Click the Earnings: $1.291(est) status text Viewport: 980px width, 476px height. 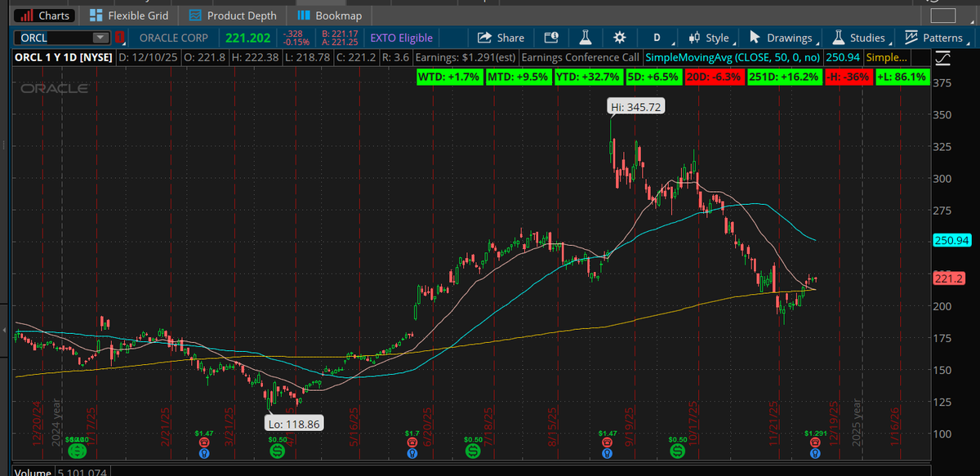465,58
